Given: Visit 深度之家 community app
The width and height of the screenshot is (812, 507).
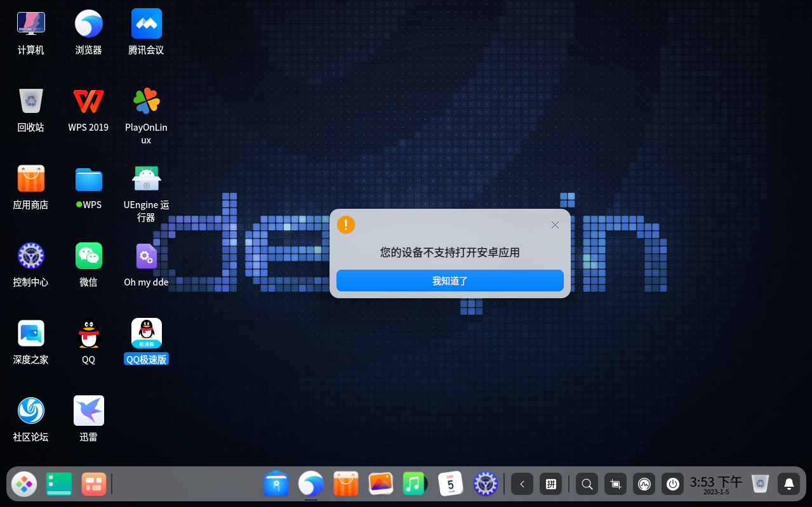Looking at the screenshot, I should pos(30,333).
